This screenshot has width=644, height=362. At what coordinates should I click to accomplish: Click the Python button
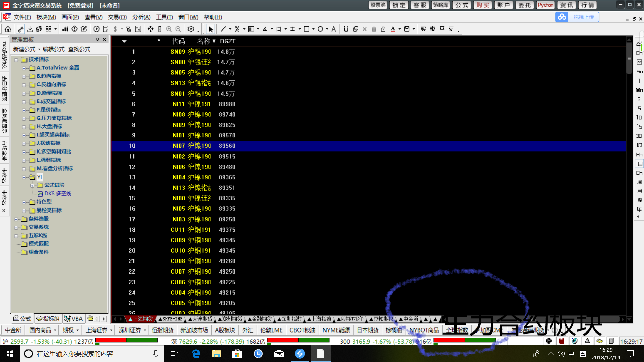[x=545, y=5]
